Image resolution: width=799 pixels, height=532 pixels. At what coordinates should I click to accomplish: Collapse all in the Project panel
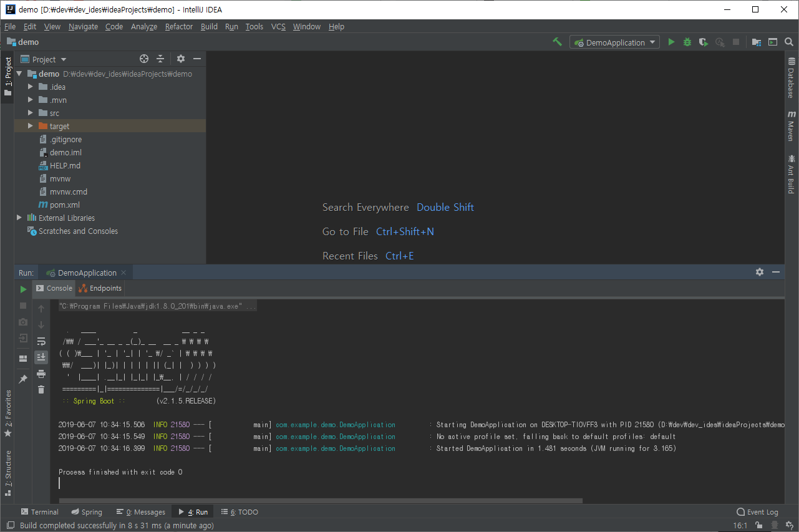coord(160,59)
